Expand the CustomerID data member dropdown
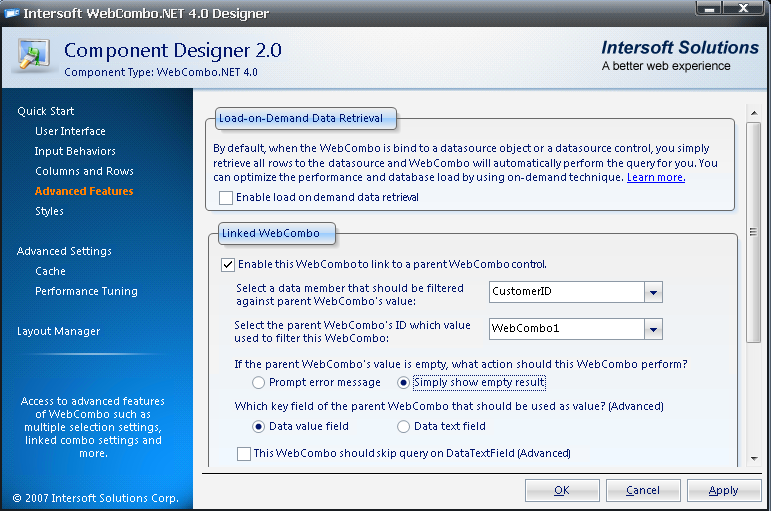This screenshot has height=511, width=771. (653, 292)
